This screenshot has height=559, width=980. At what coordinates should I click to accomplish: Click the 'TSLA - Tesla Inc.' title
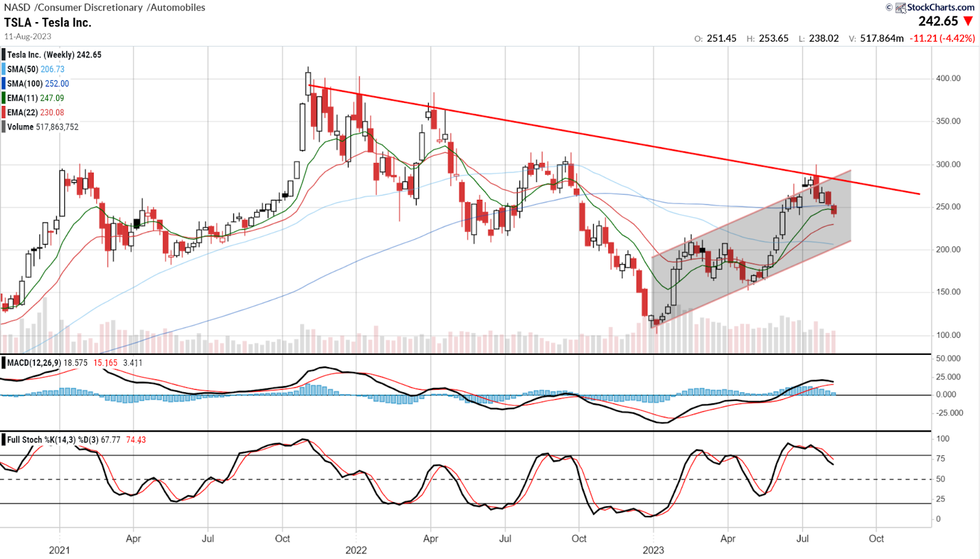48,22
